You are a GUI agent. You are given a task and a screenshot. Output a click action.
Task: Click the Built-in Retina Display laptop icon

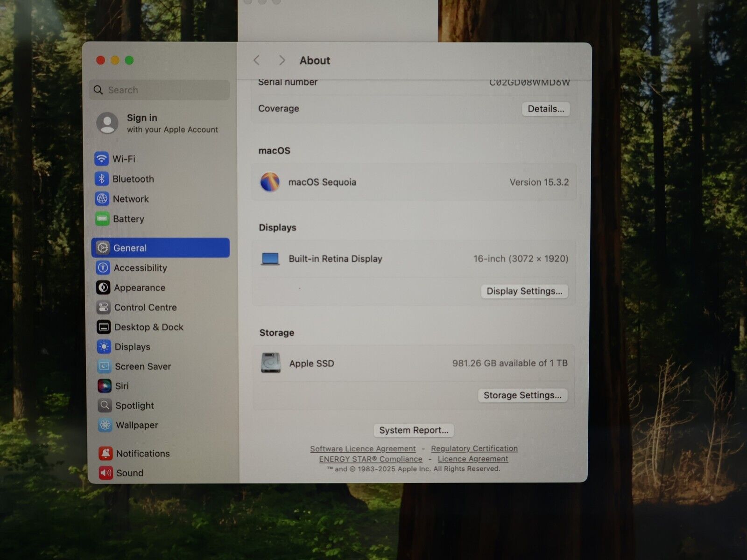[270, 259]
